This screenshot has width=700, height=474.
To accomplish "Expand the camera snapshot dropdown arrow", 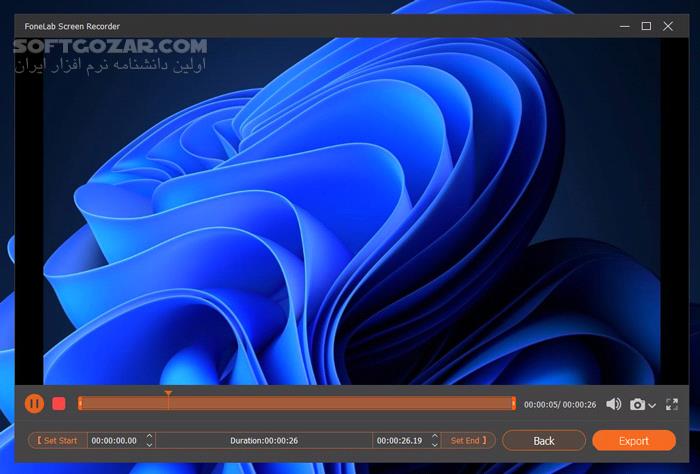I will click(652, 405).
